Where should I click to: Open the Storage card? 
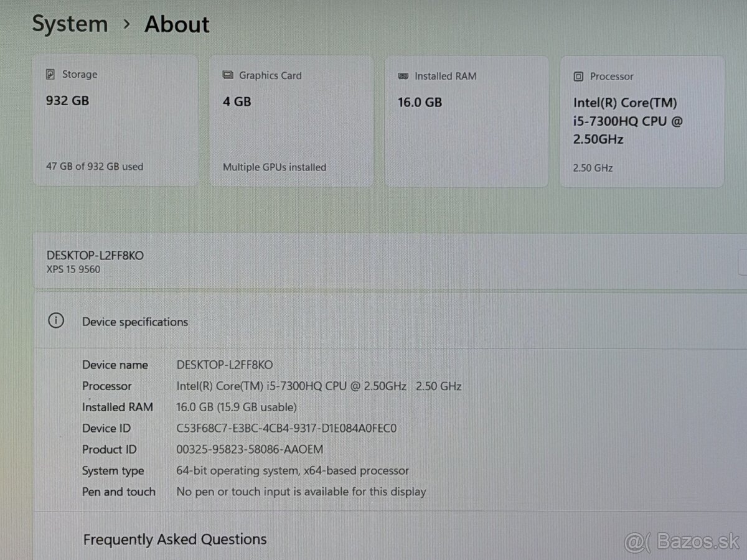tap(115, 120)
